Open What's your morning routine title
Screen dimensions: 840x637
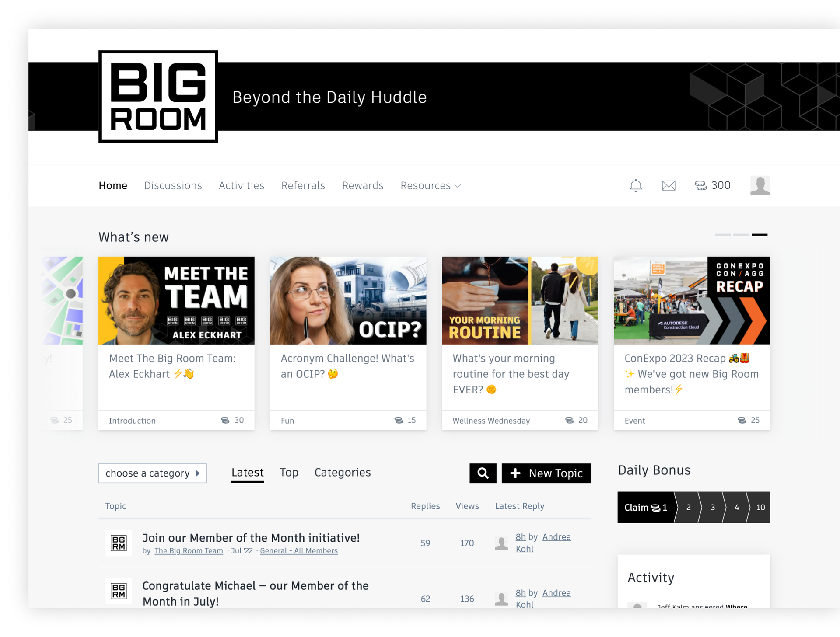tap(511, 374)
